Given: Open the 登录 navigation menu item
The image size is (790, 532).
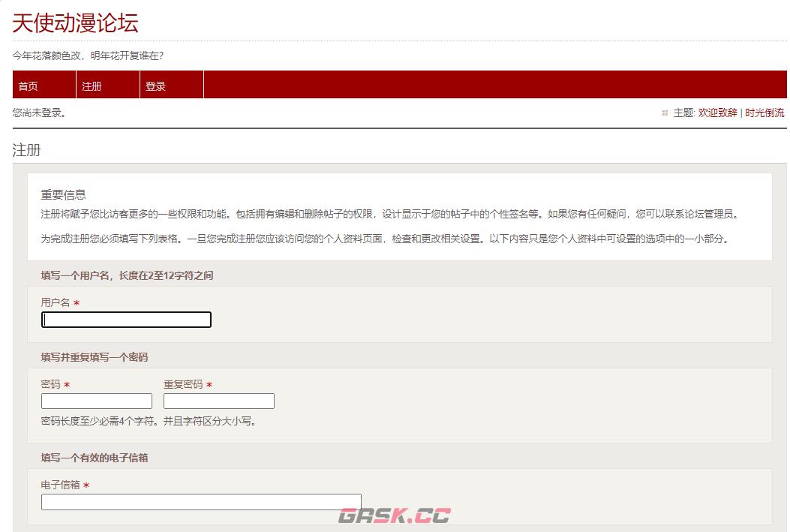Looking at the screenshot, I should pyautogui.click(x=154, y=86).
